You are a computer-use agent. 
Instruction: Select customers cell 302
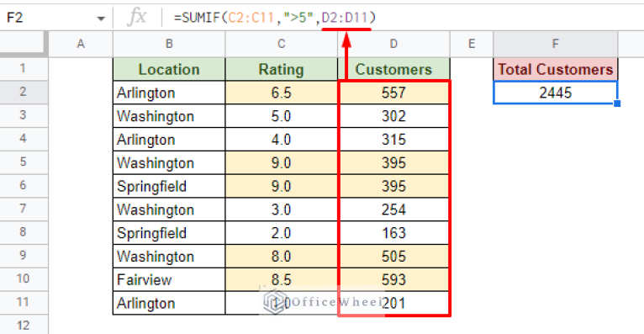click(393, 116)
